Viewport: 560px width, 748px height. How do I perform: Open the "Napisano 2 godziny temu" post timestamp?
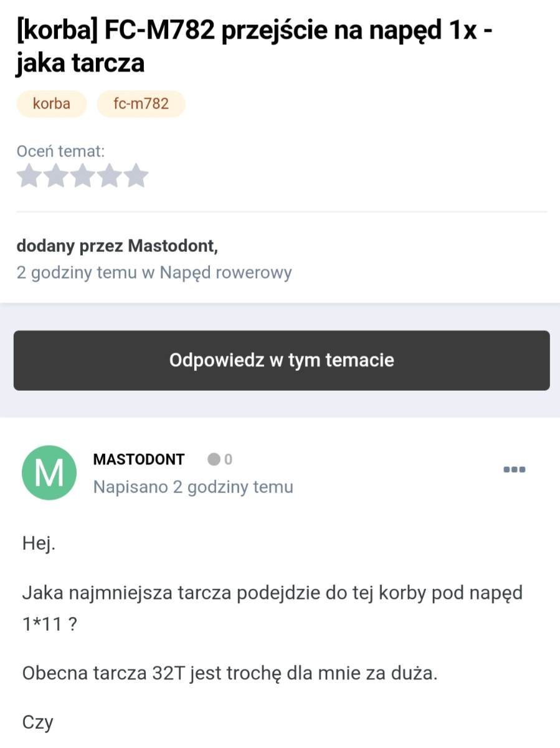(x=193, y=487)
